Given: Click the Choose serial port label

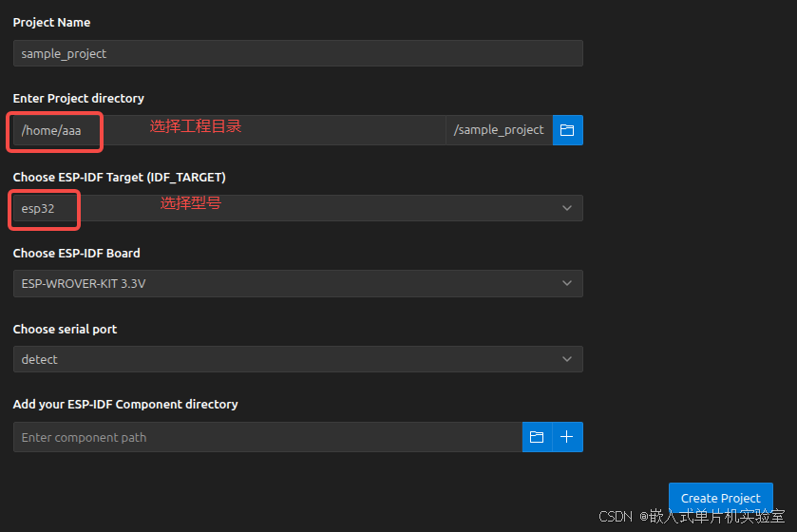Looking at the screenshot, I should pos(65,330).
